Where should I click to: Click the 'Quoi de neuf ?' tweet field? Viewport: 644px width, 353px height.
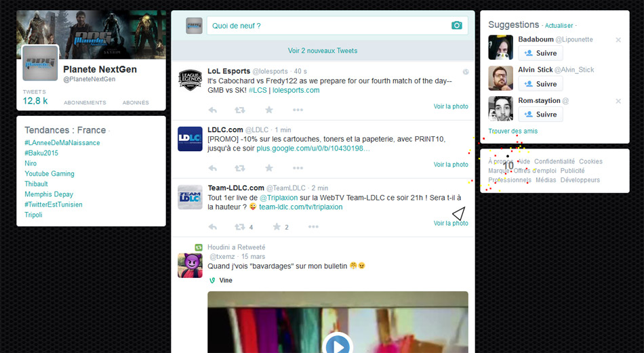(x=325, y=26)
